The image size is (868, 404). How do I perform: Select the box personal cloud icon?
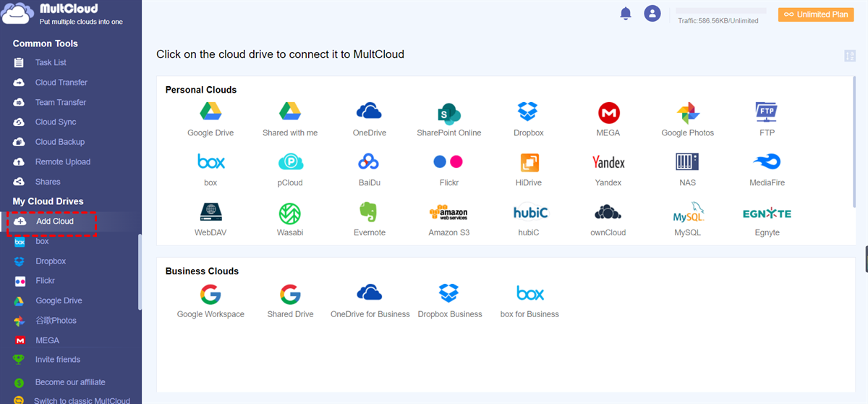[210, 161]
